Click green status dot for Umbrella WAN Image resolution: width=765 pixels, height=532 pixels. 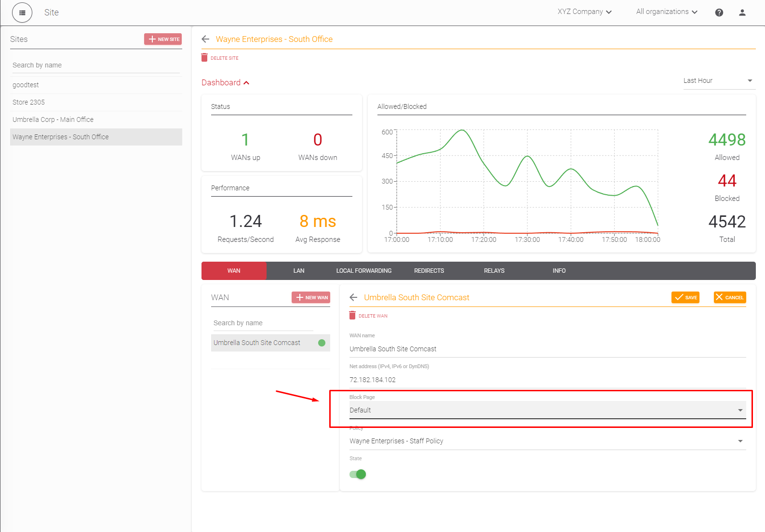[322, 343]
